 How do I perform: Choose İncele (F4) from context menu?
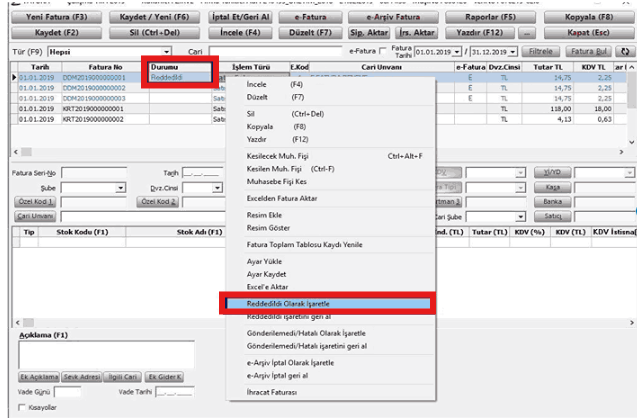[x=331, y=84]
